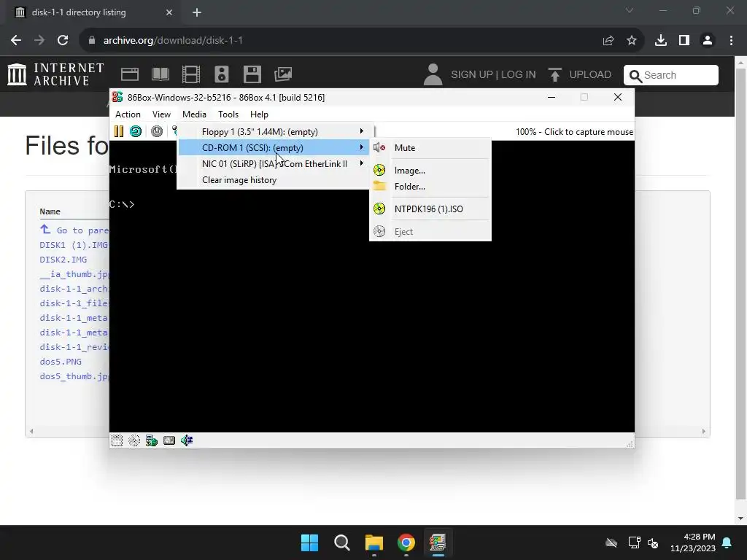Click the network status icon in 86Box
Viewport: 747px width, 560px height.
[152, 440]
